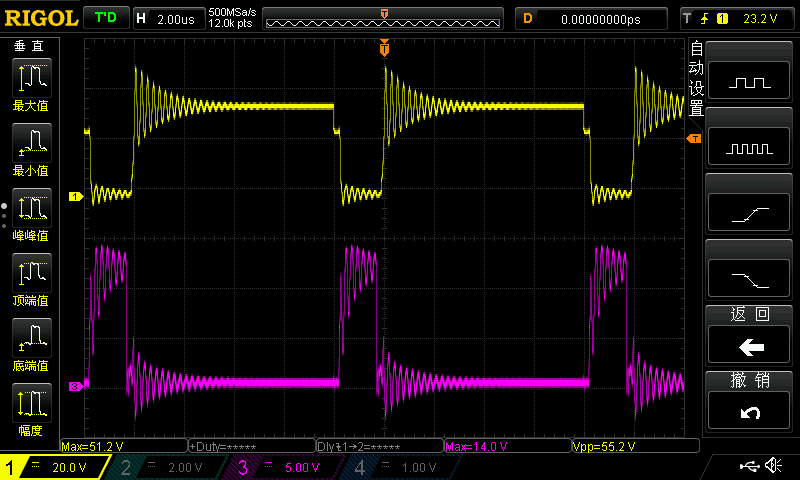
Task: Click the Dly 1→2 measurement result
Action: (380, 446)
